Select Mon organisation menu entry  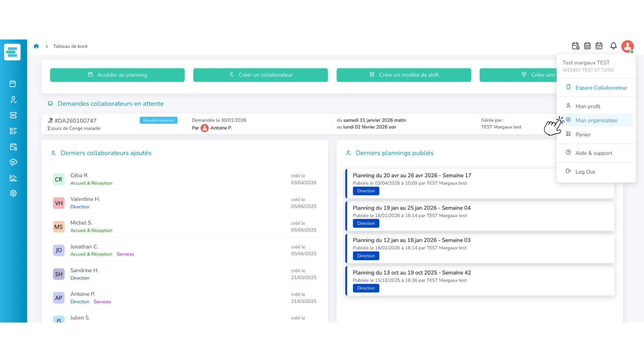[x=596, y=120]
